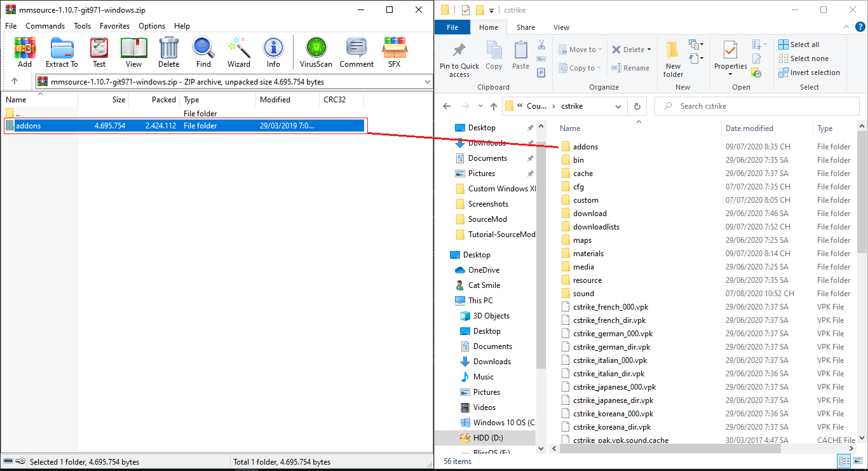Click the SFX icon in WinRAR
Viewport: 868px width, 471px height.
[x=394, y=52]
